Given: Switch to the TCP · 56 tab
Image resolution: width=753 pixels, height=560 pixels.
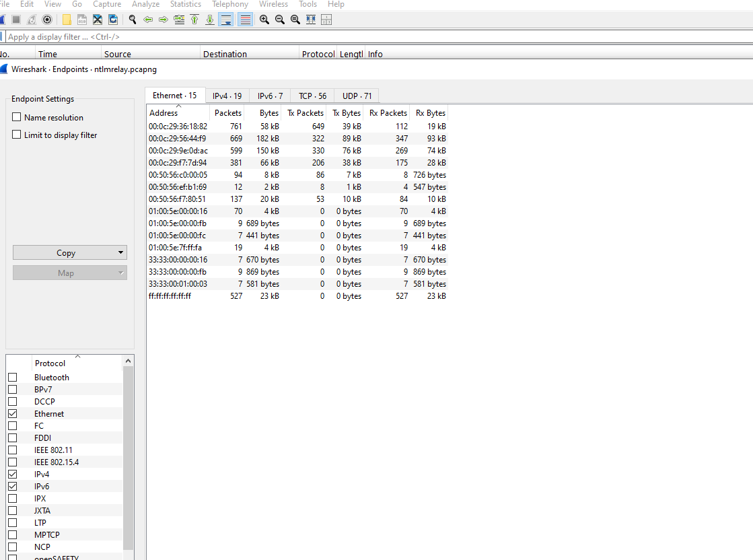Looking at the screenshot, I should pyautogui.click(x=313, y=96).
